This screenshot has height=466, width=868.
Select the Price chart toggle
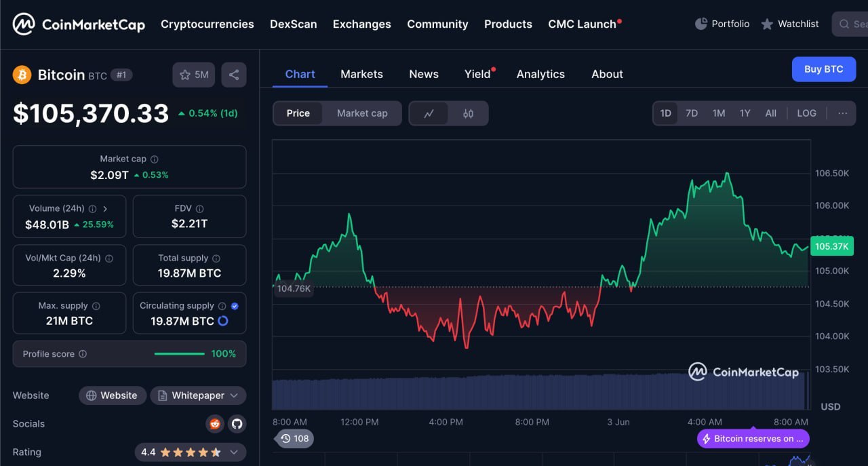(298, 113)
